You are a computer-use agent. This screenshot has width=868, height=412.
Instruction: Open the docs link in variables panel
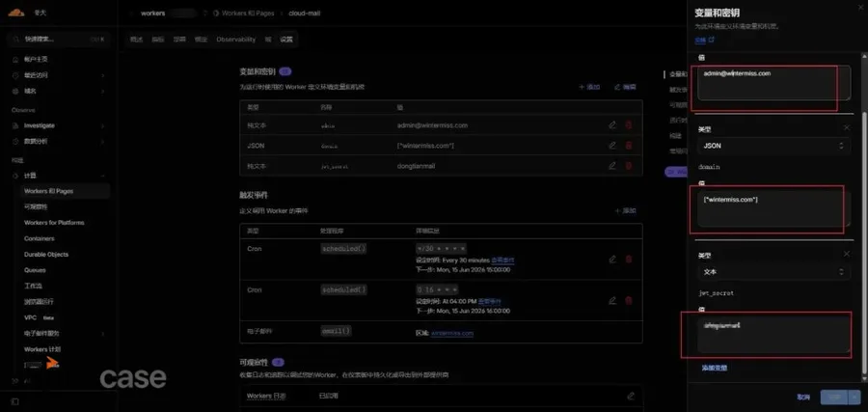coord(705,40)
